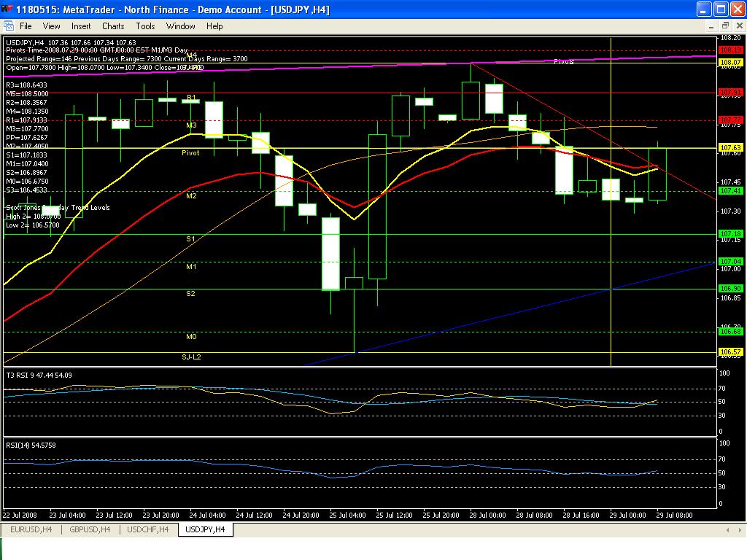Viewport: 747px width, 560px height.
Task: Switch to the EURUSD,H4 chart tab
Action: point(30,529)
